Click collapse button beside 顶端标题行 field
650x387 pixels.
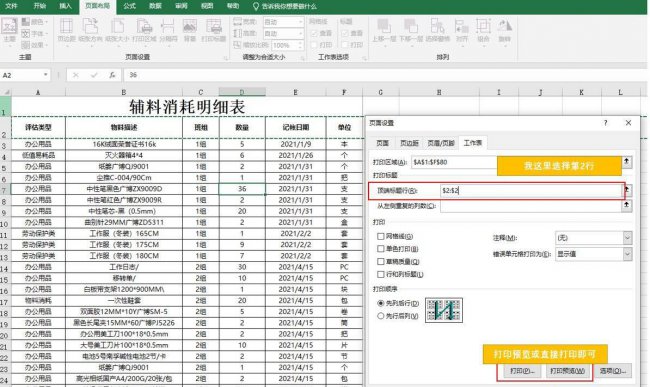click(x=627, y=191)
